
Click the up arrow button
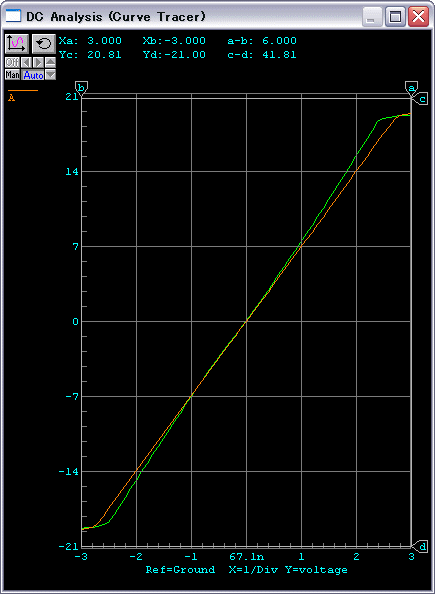pos(50,62)
